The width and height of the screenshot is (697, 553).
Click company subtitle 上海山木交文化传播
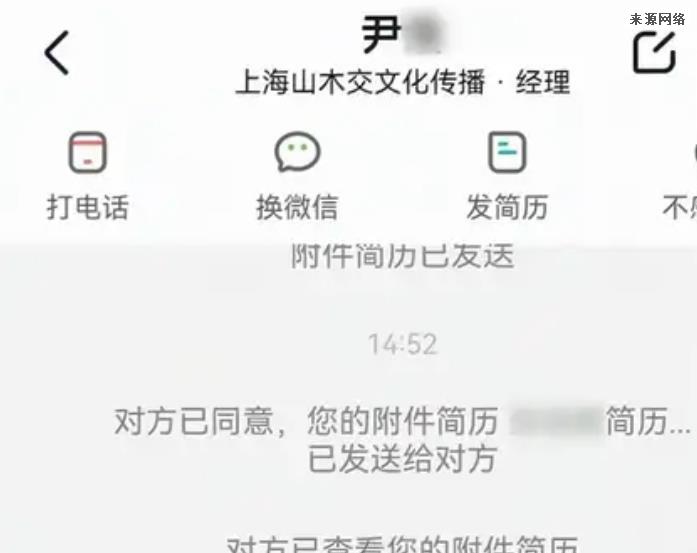pos(360,83)
